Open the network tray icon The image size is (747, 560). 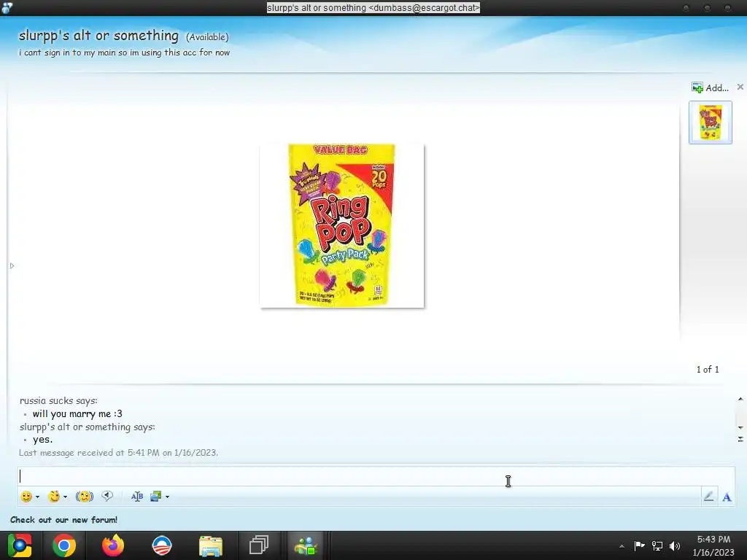[657, 546]
